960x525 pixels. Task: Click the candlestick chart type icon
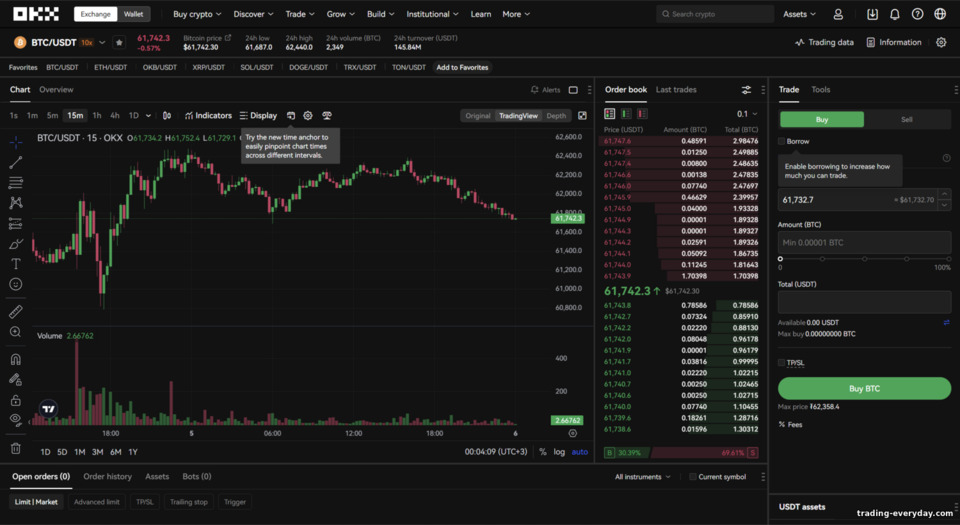click(x=167, y=116)
